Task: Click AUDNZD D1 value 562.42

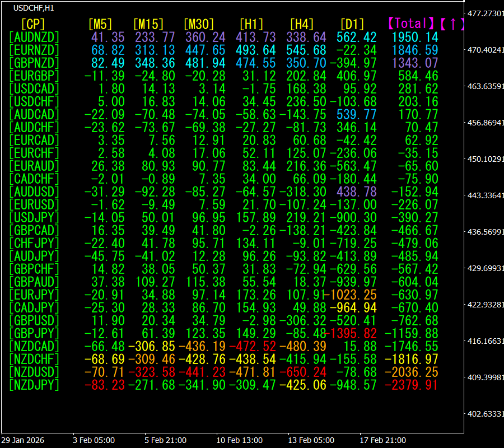Action: tap(357, 38)
